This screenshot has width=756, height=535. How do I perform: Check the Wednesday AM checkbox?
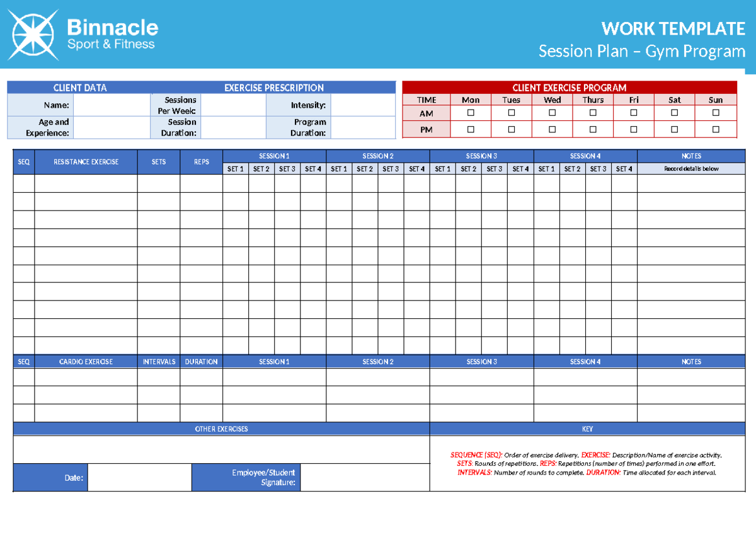pos(553,113)
